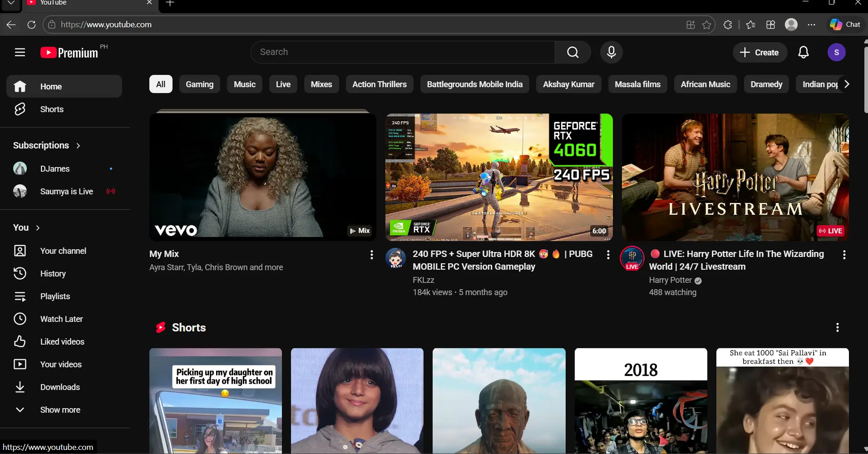Open Playlists in the sidebar
This screenshot has height=454, width=868.
coord(64,296)
